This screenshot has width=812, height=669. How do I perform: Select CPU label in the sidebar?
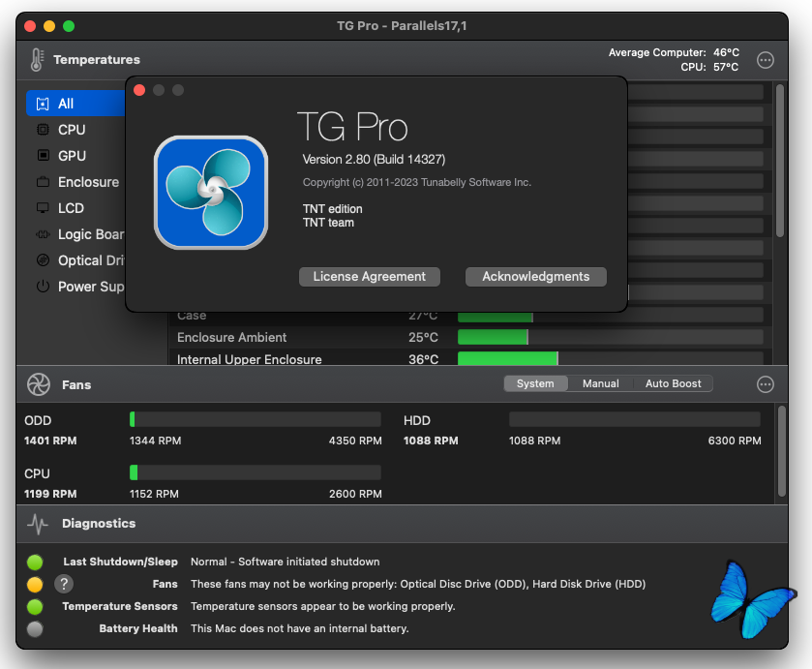(x=72, y=130)
